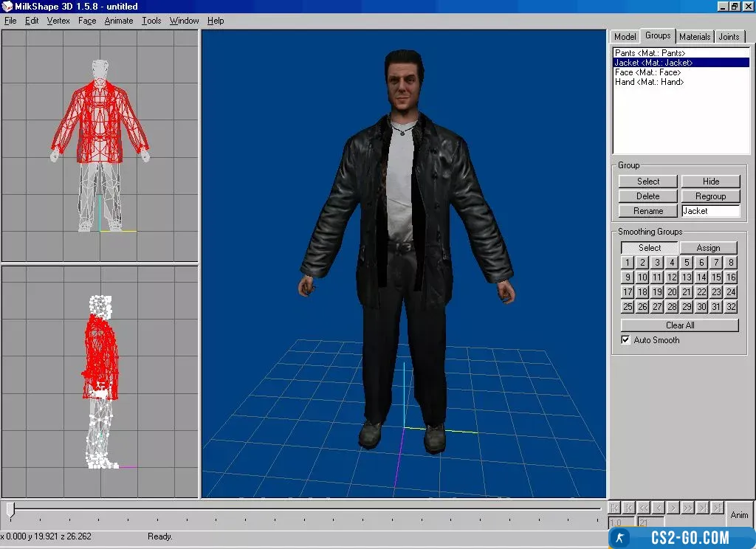Toggle smoothing group 5
The width and height of the screenshot is (756, 549).
[x=687, y=263]
